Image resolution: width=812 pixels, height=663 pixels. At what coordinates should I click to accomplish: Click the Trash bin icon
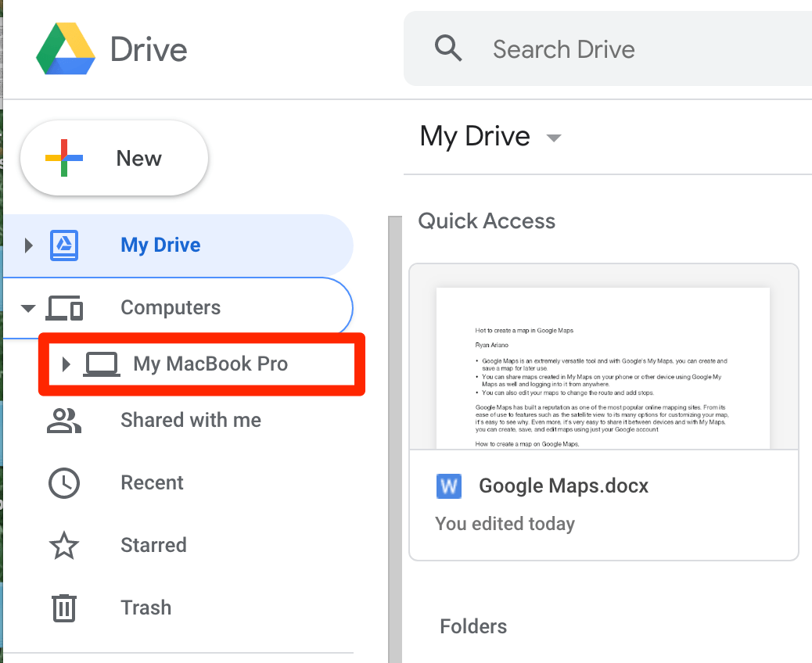(x=64, y=607)
